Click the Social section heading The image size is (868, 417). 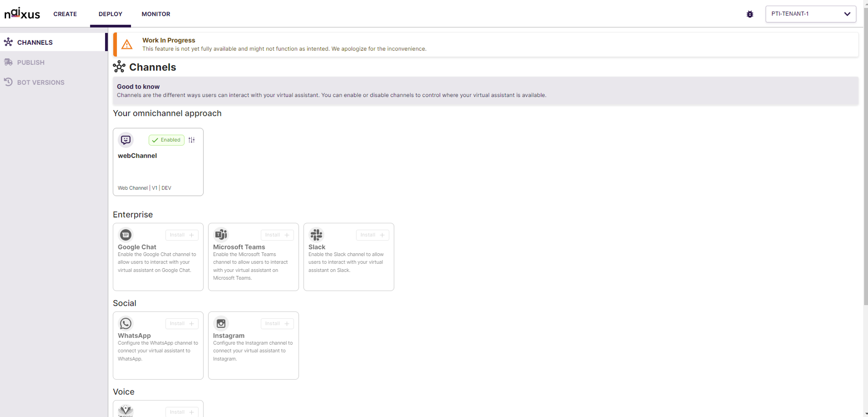click(125, 303)
